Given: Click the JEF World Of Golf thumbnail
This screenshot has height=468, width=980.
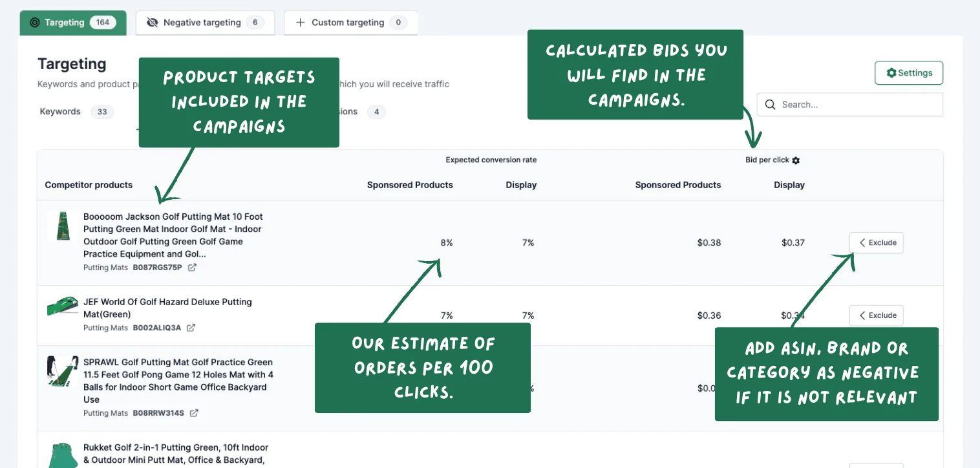Looking at the screenshot, I should pos(63,306).
